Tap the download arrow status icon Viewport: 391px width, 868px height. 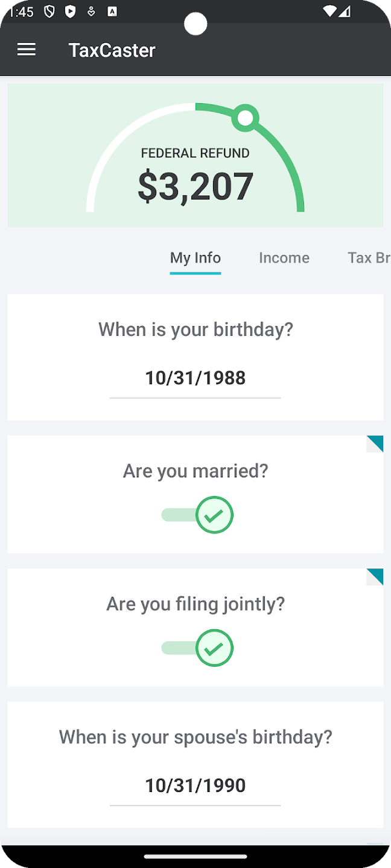click(x=91, y=11)
